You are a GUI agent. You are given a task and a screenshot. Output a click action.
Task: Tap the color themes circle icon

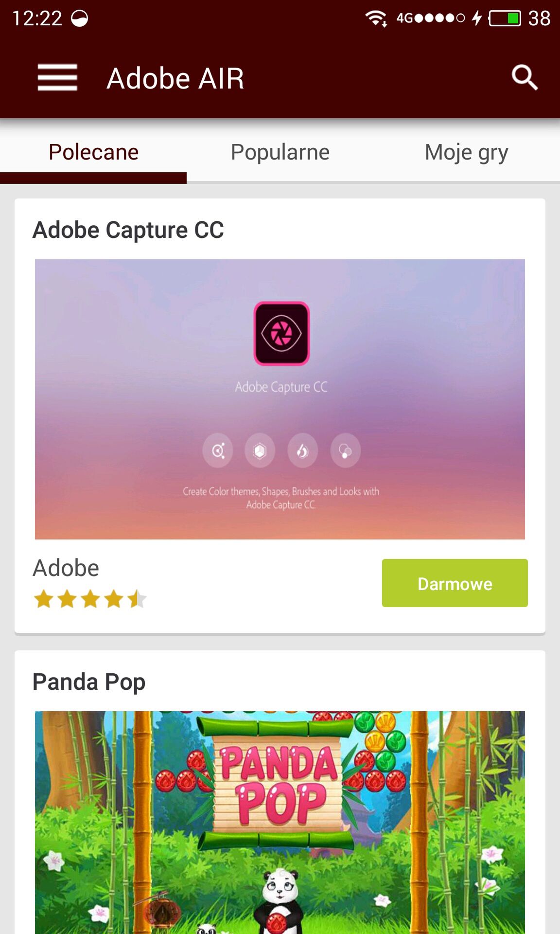[x=218, y=450]
